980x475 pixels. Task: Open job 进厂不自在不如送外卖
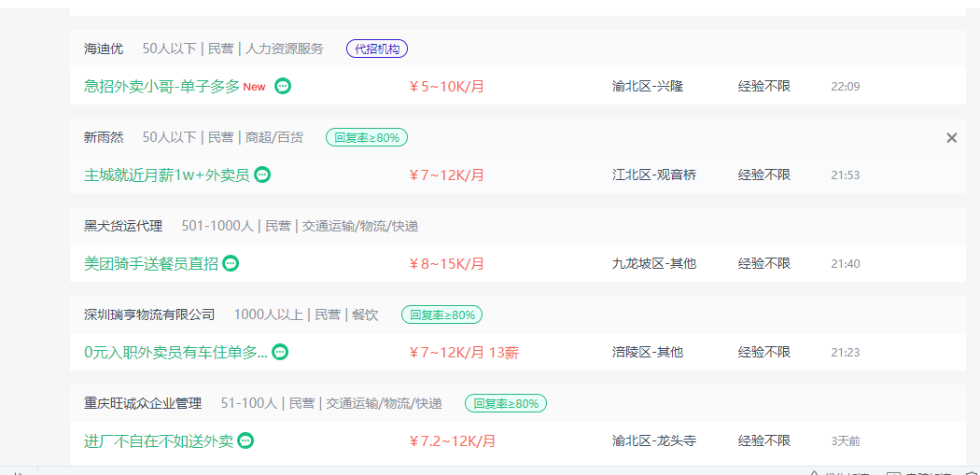coord(159,441)
